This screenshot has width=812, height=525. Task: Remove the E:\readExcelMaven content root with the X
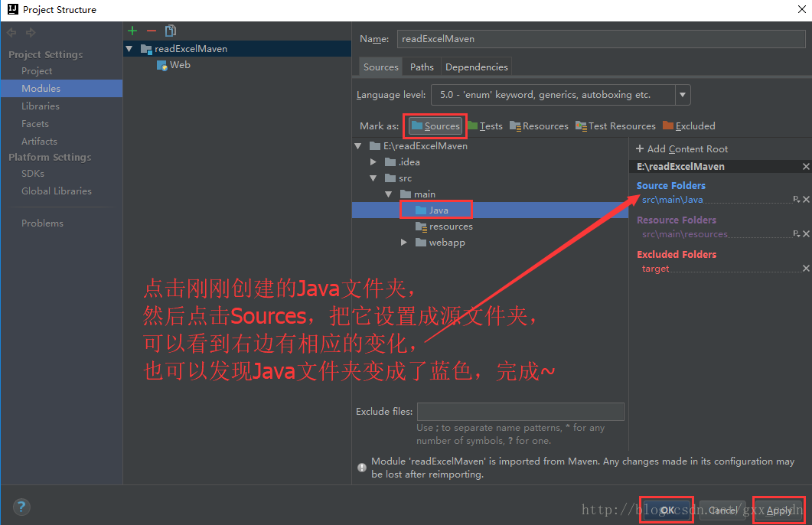[x=806, y=167]
